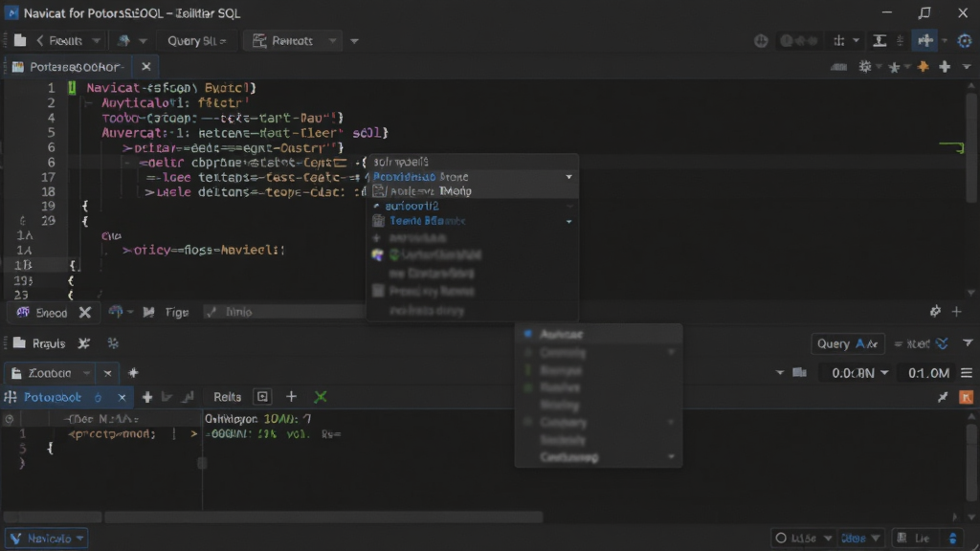The width and height of the screenshot is (980, 551).
Task: Click the white plus next to Potorøbot tab
Action: click(146, 397)
